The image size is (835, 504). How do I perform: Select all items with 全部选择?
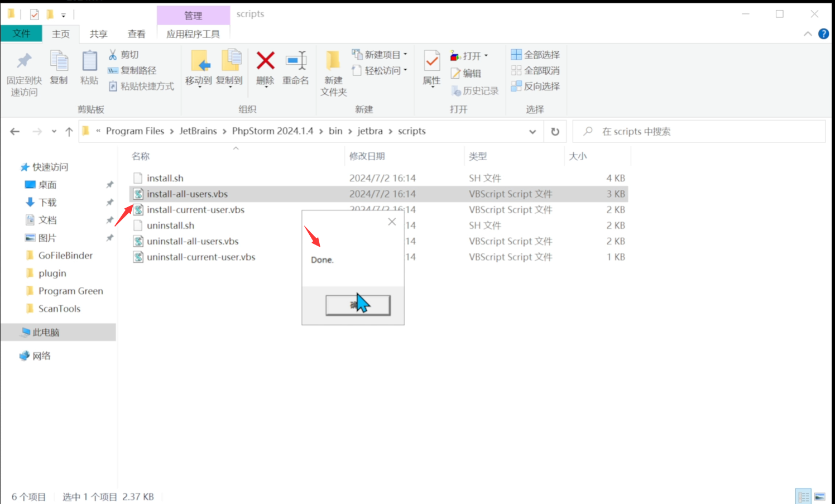[x=535, y=55]
